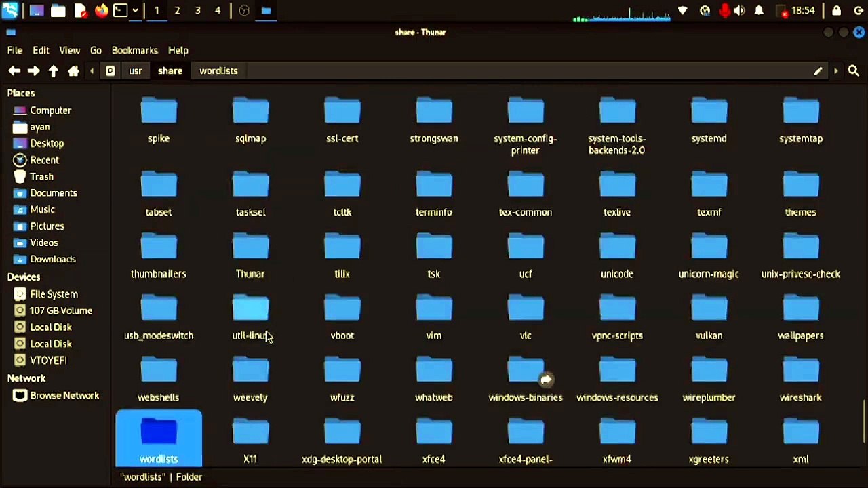Switch to workspace 2 in top panel
This screenshot has height=488, width=868.
(x=177, y=11)
